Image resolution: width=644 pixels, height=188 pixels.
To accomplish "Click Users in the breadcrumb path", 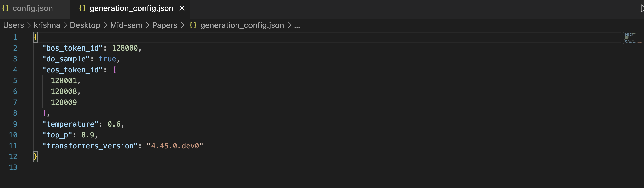I will click(13, 25).
